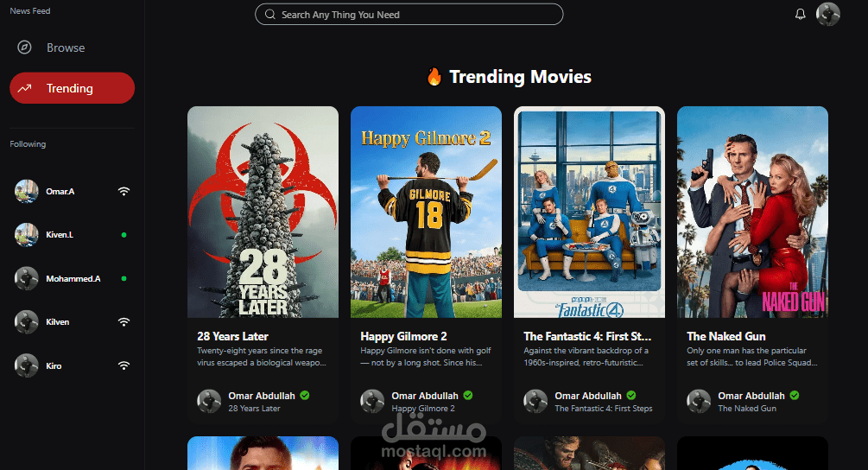Open the 28 Years Later poster
Image resolution: width=868 pixels, height=470 pixels.
click(263, 212)
